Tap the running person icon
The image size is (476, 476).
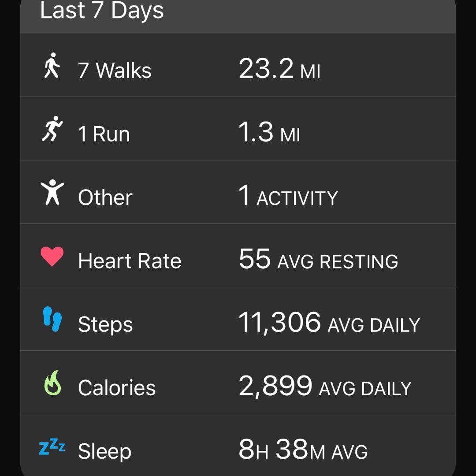pos(52,129)
